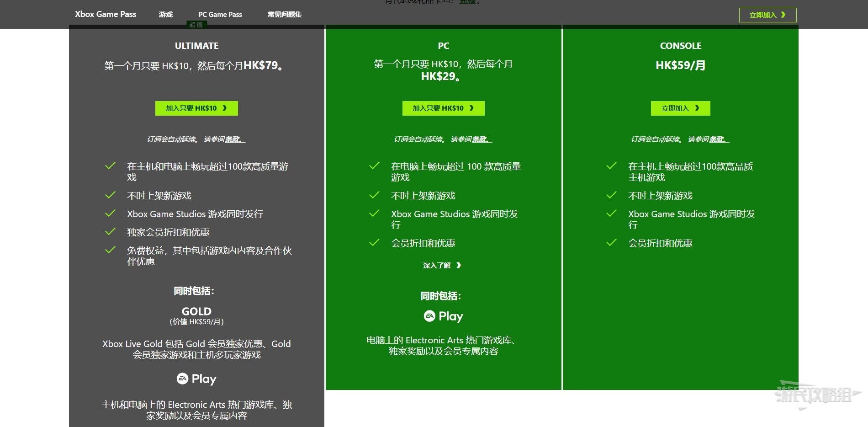Open the 条款 link under the Console plan
The image size is (868, 427).
(719, 139)
